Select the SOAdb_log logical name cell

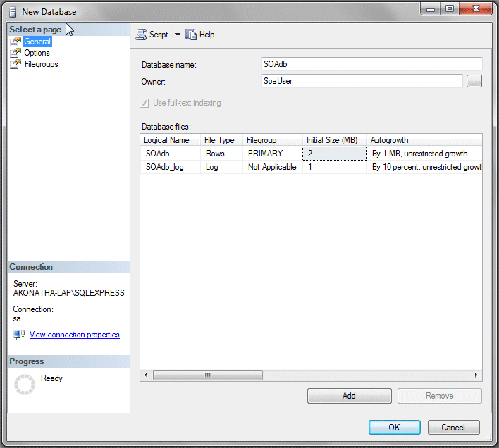coord(171,167)
